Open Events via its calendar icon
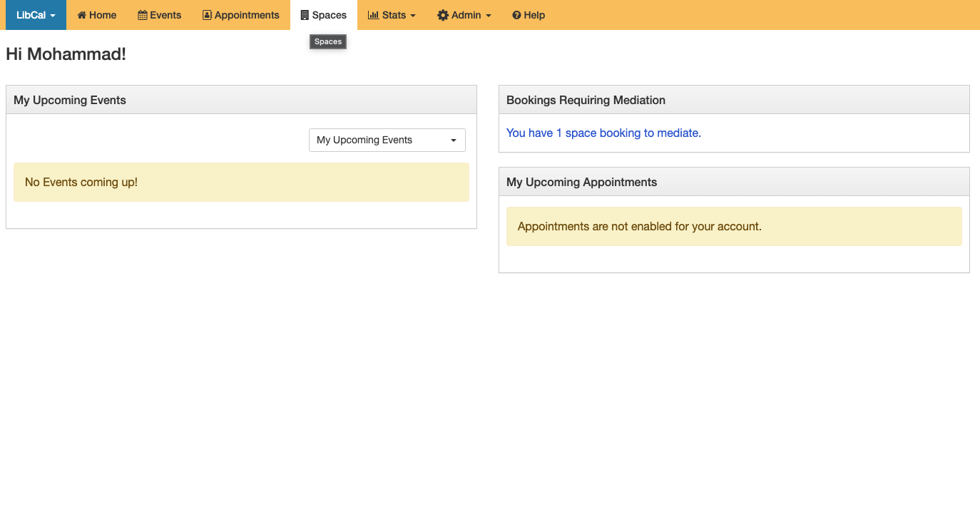Screen dimensions: 980x507 tap(143, 15)
